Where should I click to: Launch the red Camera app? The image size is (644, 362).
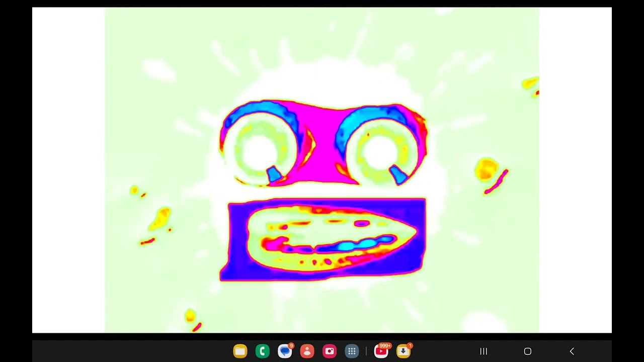330,351
